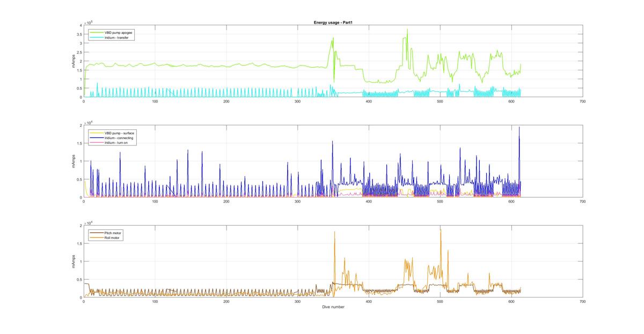This screenshot has height=334, width=644.
Task: Click the tallest green VBD pump apogee peak
Action: pyautogui.click(x=407, y=30)
